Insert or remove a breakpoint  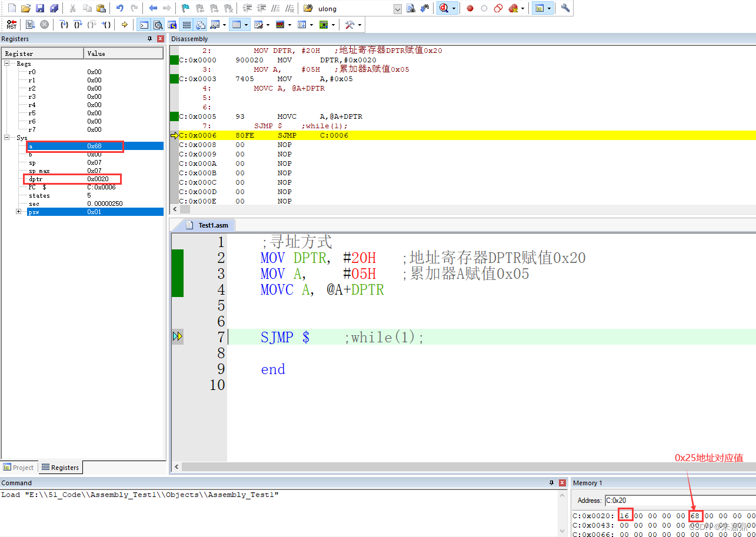pyautogui.click(x=470, y=8)
